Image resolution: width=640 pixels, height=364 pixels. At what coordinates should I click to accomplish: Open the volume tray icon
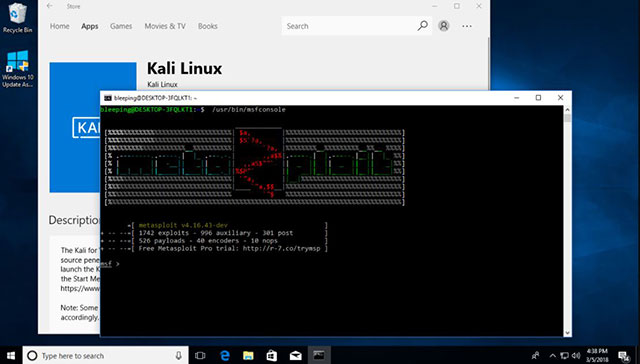click(576, 355)
